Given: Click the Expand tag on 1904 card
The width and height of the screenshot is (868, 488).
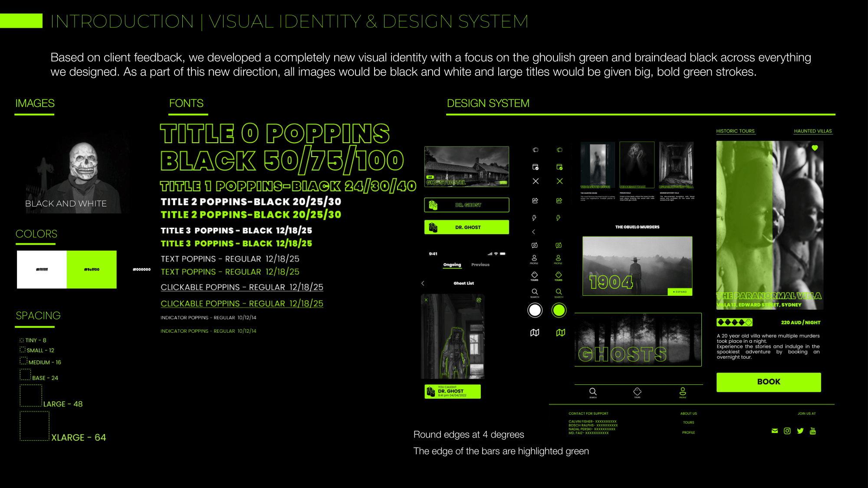Looking at the screenshot, I should pos(680,292).
